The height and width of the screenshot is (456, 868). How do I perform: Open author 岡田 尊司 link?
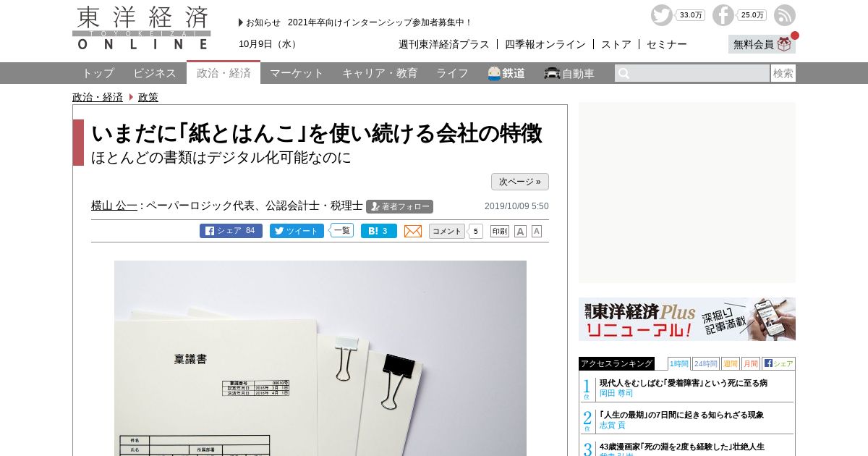616,393
